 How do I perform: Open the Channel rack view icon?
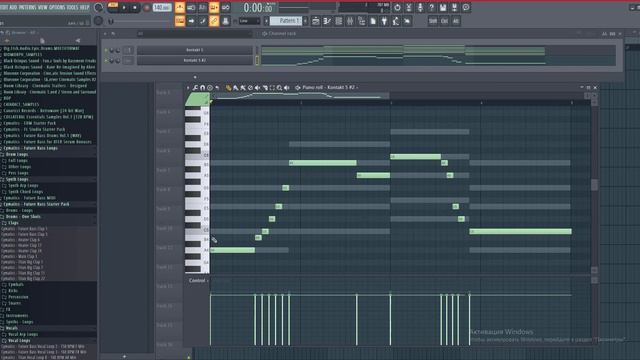click(x=338, y=21)
